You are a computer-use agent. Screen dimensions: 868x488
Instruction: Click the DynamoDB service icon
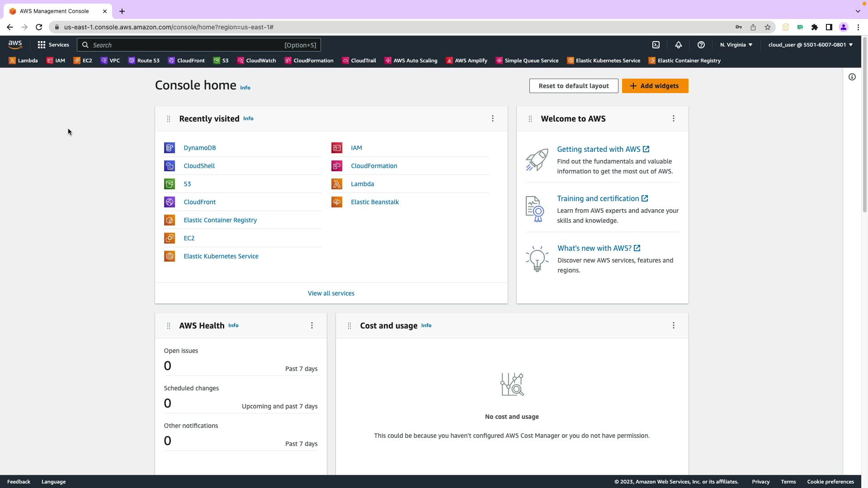tap(170, 148)
